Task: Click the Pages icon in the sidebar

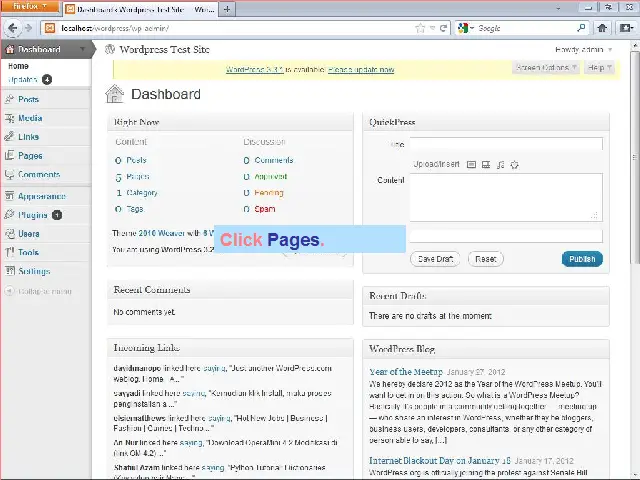Action: (9, 156)
